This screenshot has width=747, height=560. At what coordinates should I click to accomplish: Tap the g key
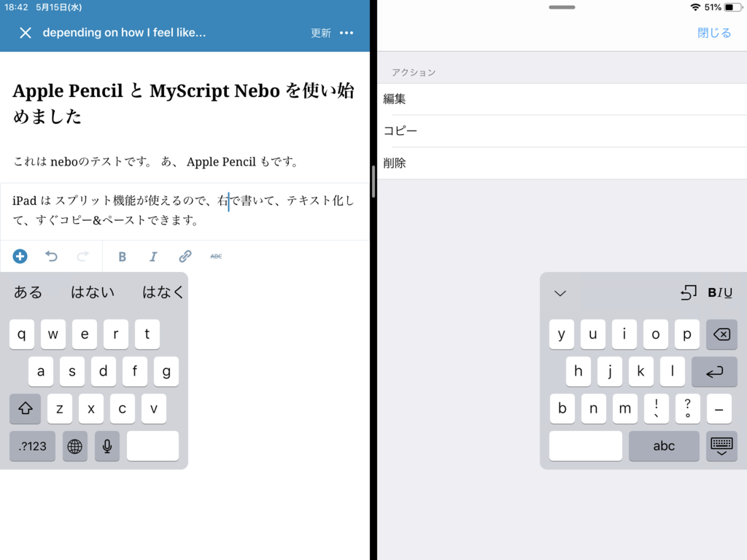click(x=166, y=371)
